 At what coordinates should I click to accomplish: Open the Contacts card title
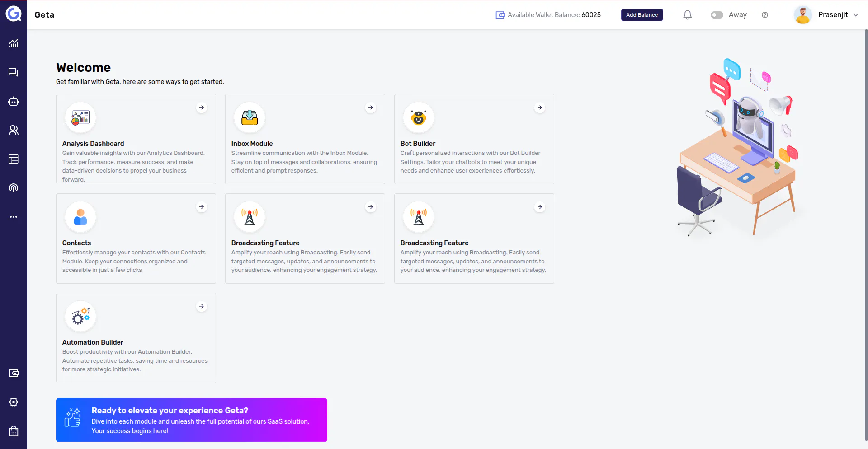(76, 243)
